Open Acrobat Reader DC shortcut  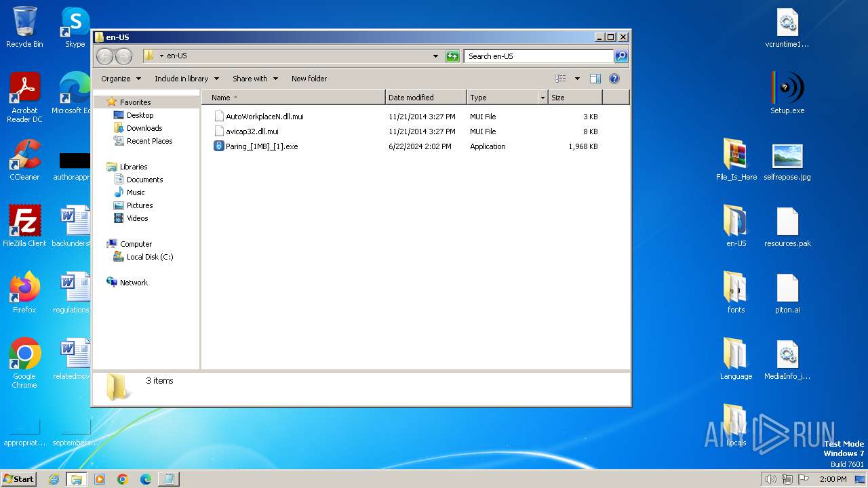tap(24, 98)
